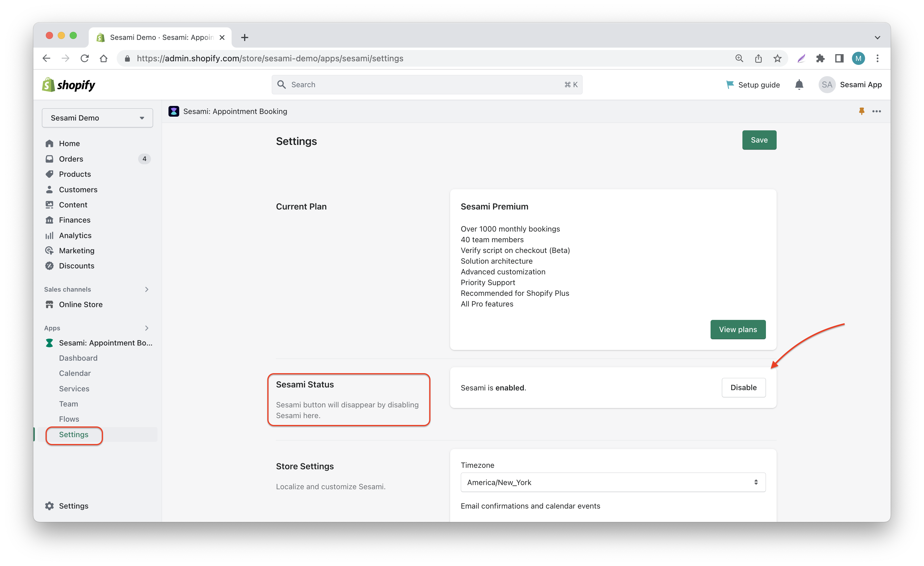Viewport: 924px width, 566px height.
Task: Open the browser home page
Action: pos(104,58)
